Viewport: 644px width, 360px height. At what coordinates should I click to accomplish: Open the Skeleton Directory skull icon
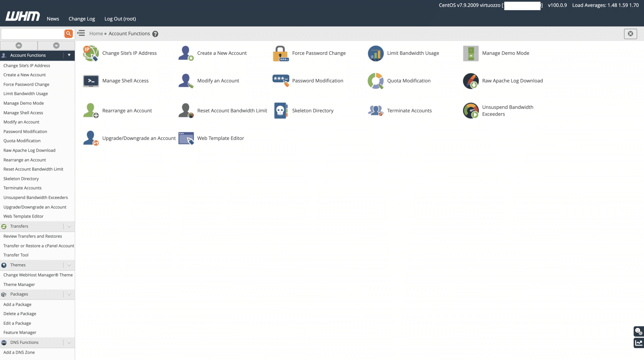pyautogui.click(x=281, y=110)
